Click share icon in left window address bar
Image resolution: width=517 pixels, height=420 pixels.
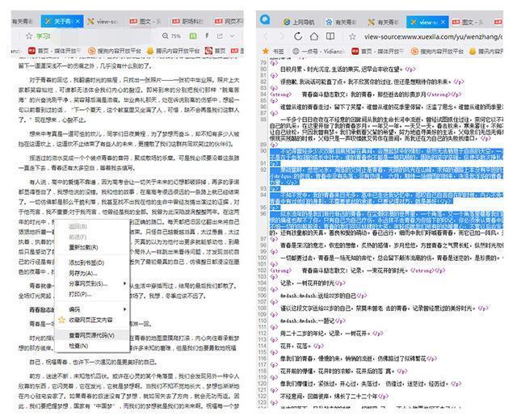point(220,36)
